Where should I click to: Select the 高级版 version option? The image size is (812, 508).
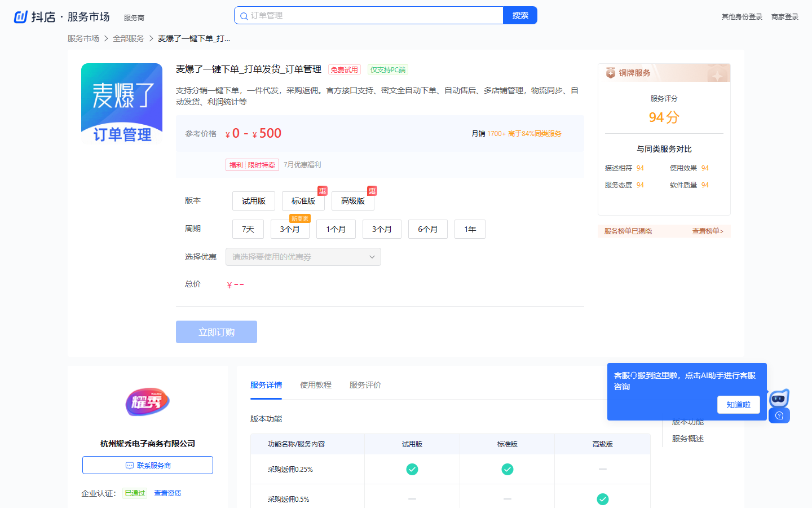353,201
